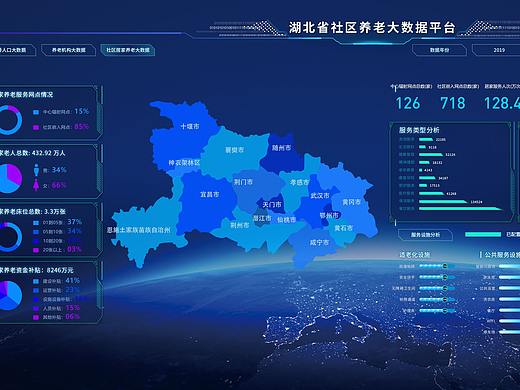The image size is (520, 390).
Task: Click the 服务设施分析 button
Action: [x=425, y=235]
